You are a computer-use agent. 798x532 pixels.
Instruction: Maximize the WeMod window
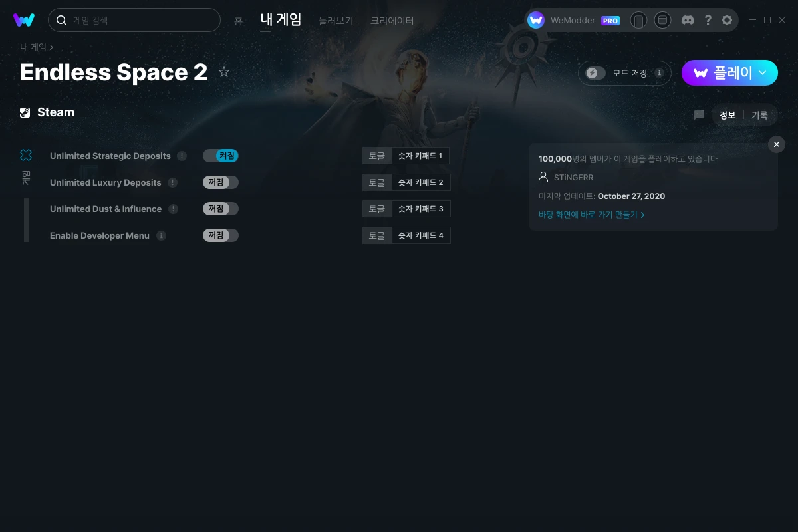(767, 20)
